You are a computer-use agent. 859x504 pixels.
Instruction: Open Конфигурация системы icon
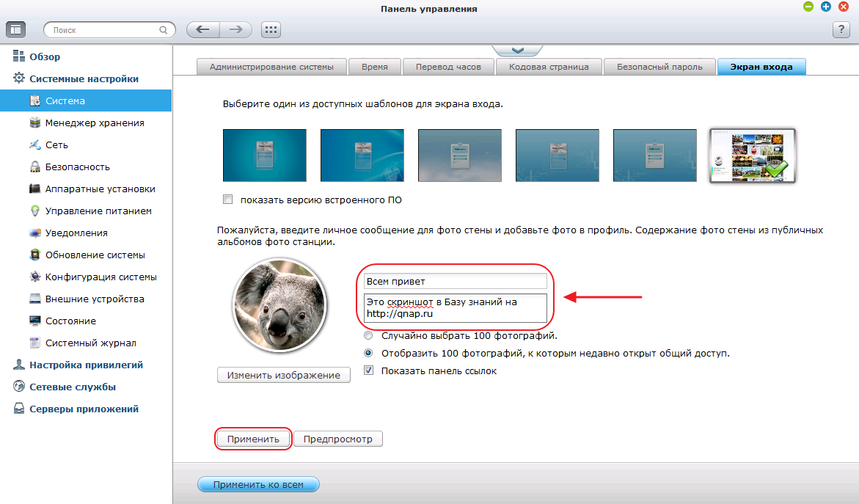click(x=35, y=277)
